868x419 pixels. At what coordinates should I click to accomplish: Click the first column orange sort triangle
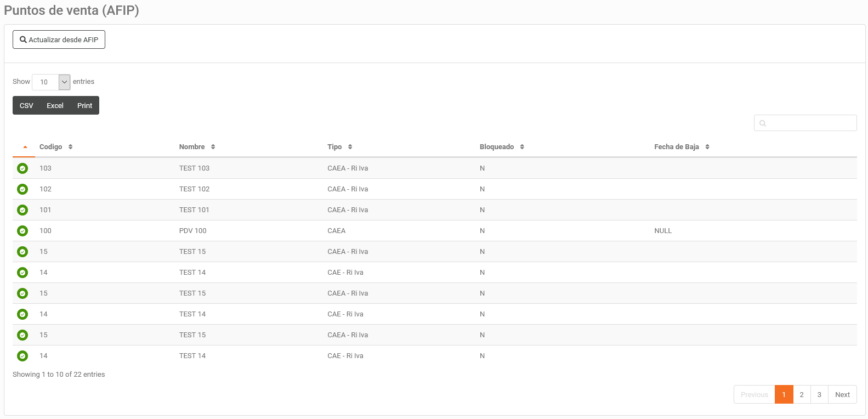(x=25, y=147)
